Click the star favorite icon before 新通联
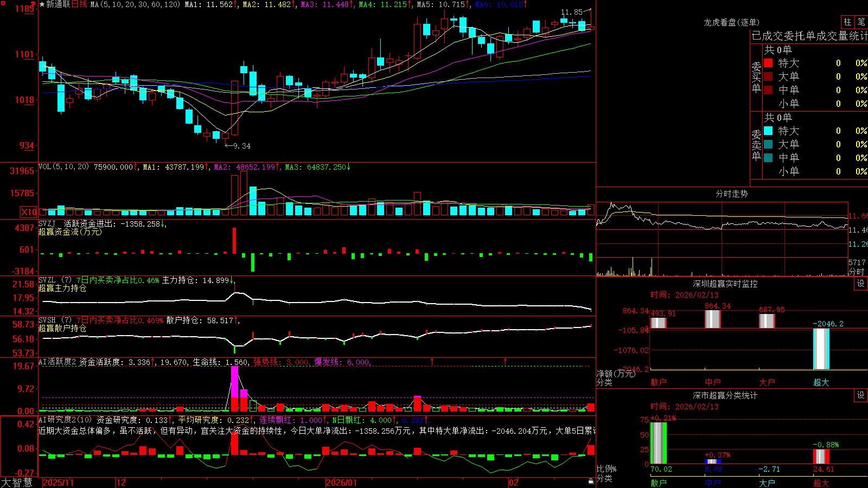 42,4
